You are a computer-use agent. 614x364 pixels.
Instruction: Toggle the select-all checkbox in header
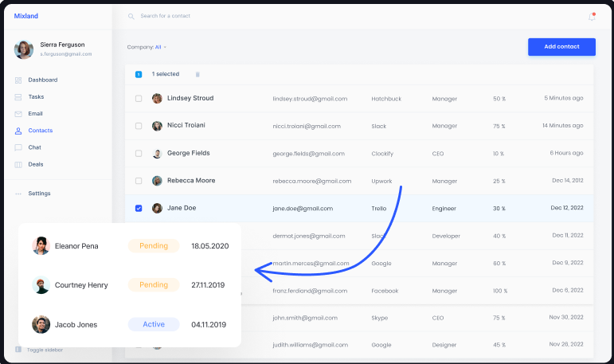(x=139, y=74)
